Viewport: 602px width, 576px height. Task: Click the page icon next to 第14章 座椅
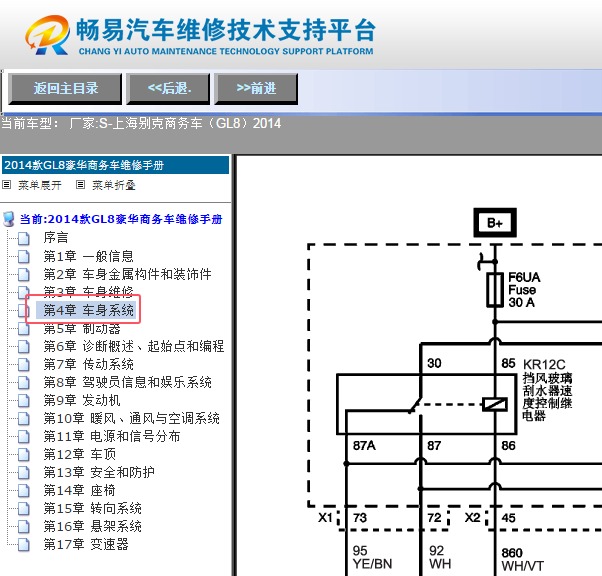tap(24, 491)
